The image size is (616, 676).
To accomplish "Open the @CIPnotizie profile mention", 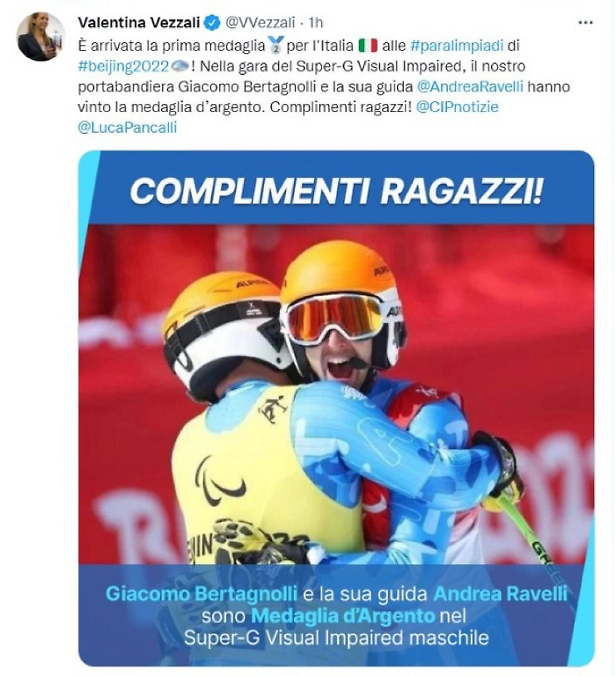I will (x=458, y=107).
